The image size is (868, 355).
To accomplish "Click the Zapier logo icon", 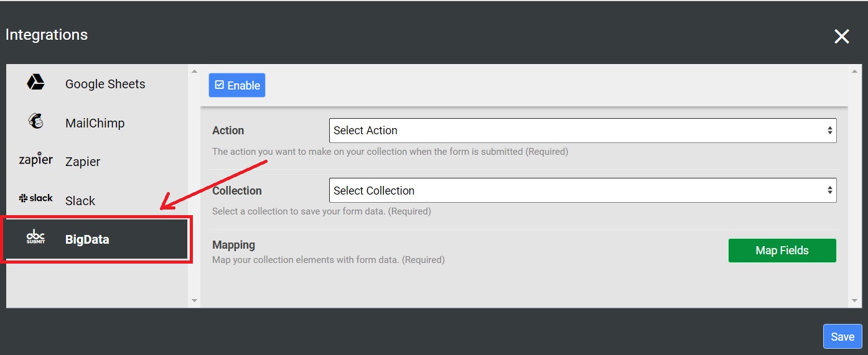I will [35, 160].
